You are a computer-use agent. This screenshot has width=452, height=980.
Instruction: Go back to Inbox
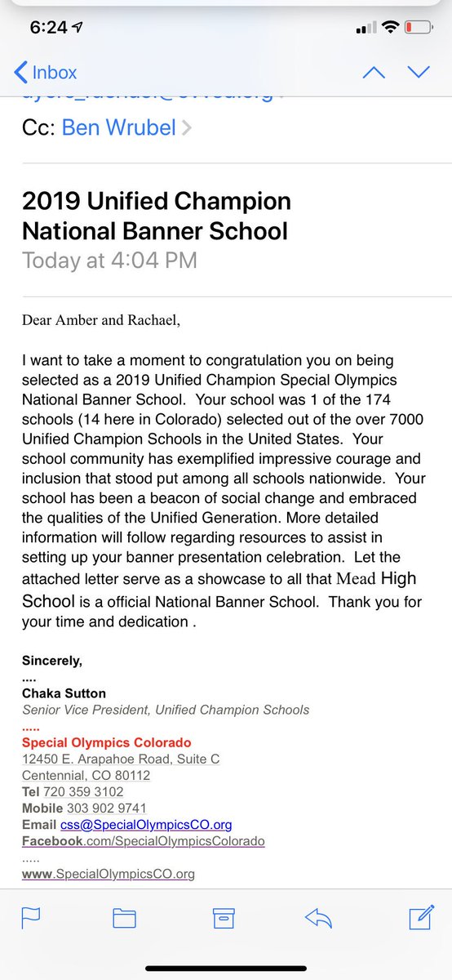coord(46,72)
